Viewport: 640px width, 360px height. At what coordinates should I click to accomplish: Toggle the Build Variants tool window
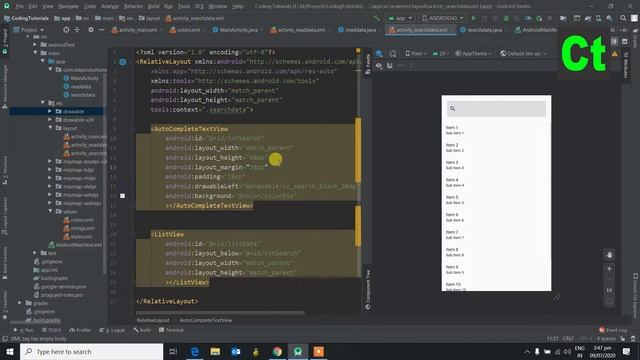click(x=4, y=263)
